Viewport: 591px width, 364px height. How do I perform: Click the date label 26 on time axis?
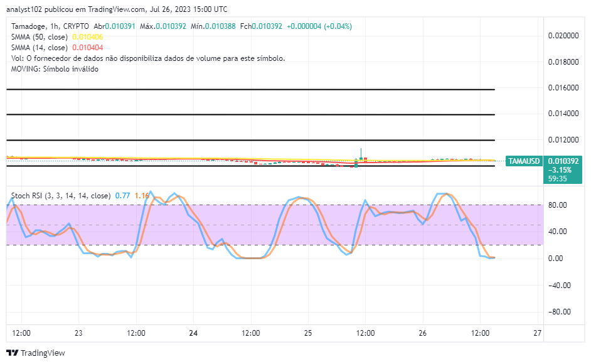pyautogui.click(x=422, y=333)
